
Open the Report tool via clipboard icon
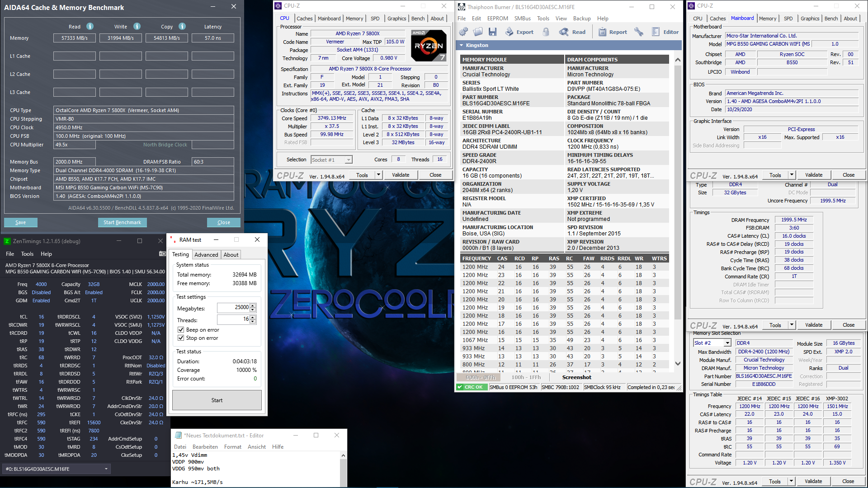pos(603,32)
